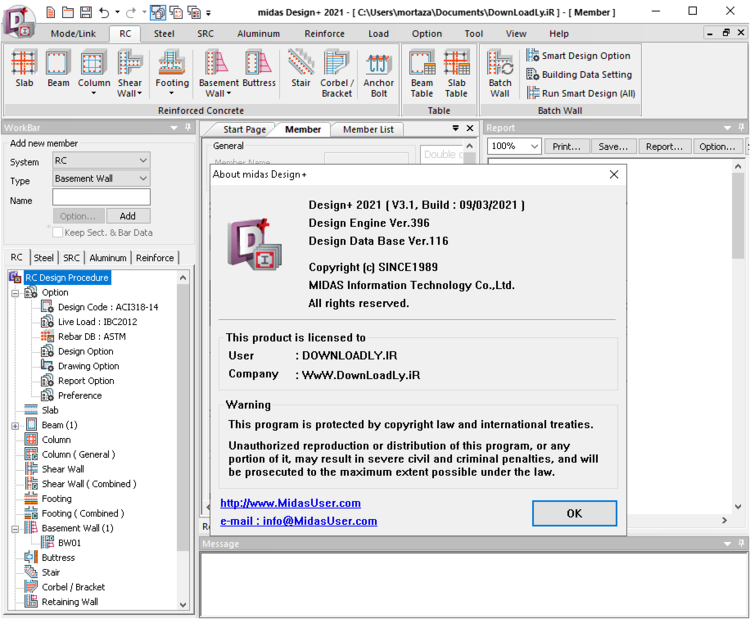This screenshot has width=750, height=619.
Task: Switch to the Steel ribbon tab
Action: pyautogui.click(x=164, y=33)
